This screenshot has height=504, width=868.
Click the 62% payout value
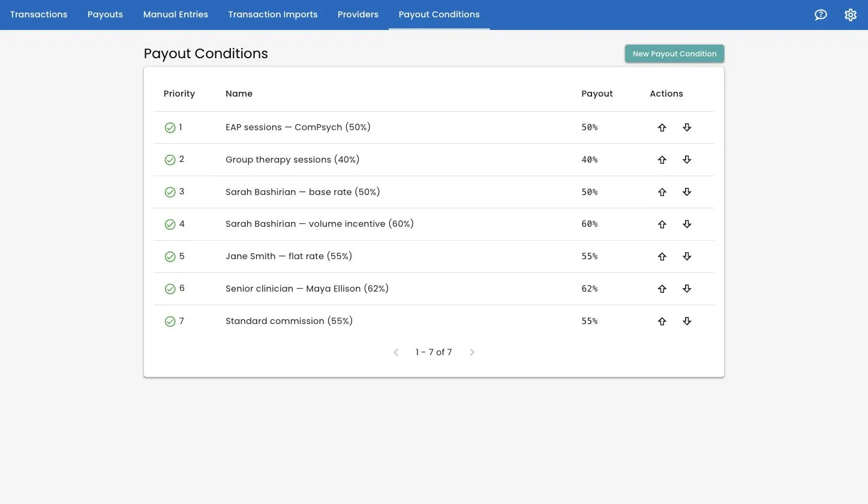(x=590, y=289)
